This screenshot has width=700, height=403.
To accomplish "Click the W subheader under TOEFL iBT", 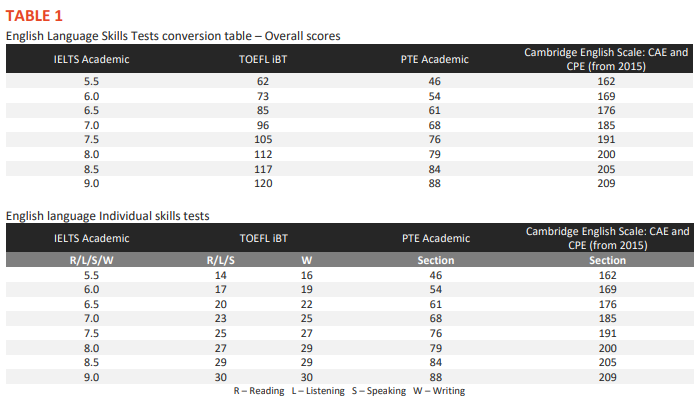I will point(307,261).
